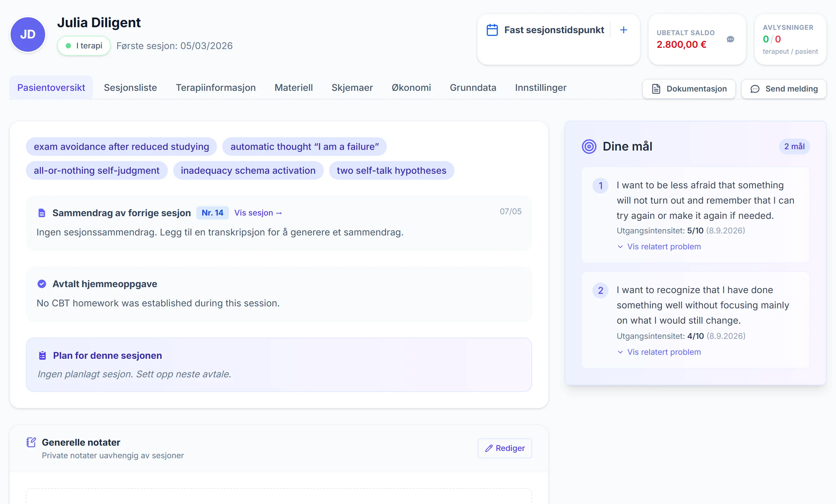Switch to the Sesjonsliste tab
Viewport: 836px width, 504px height.
[x=130, y=88]
